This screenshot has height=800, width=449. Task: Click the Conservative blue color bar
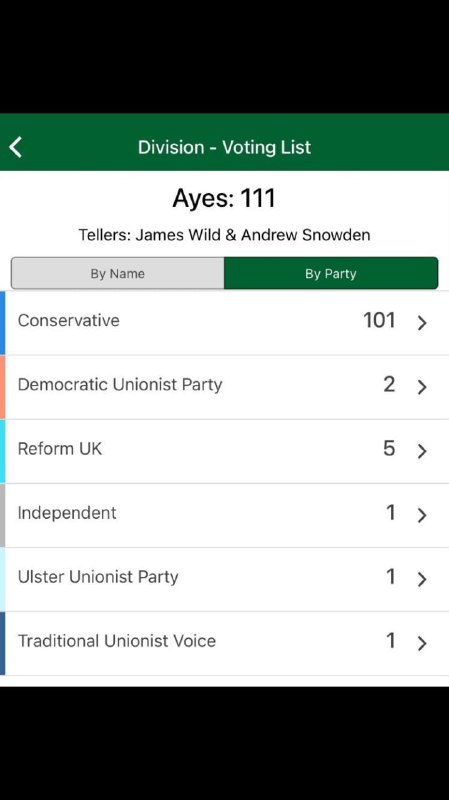click(x=3, y=323)
